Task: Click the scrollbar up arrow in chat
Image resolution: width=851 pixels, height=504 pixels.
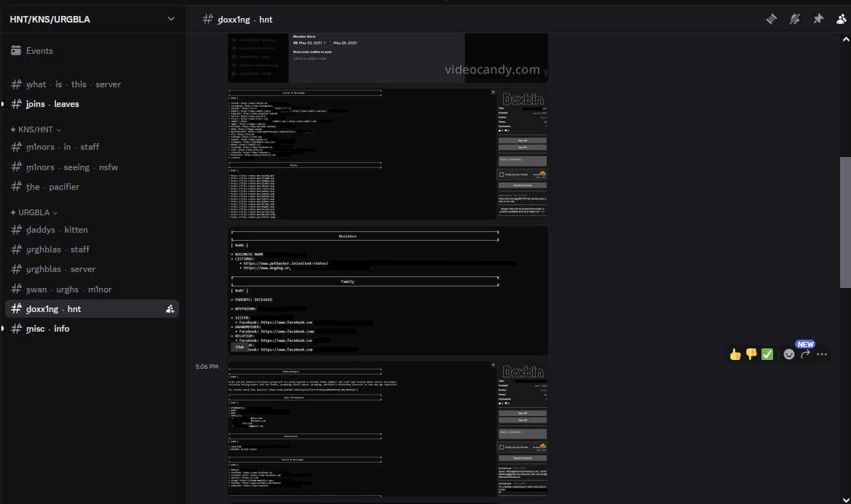Action: coord(846,39)
